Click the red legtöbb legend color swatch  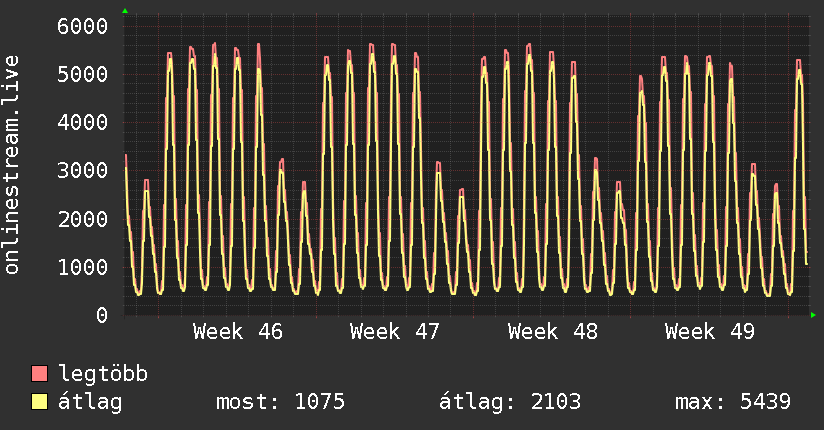(x=40, y=375)
